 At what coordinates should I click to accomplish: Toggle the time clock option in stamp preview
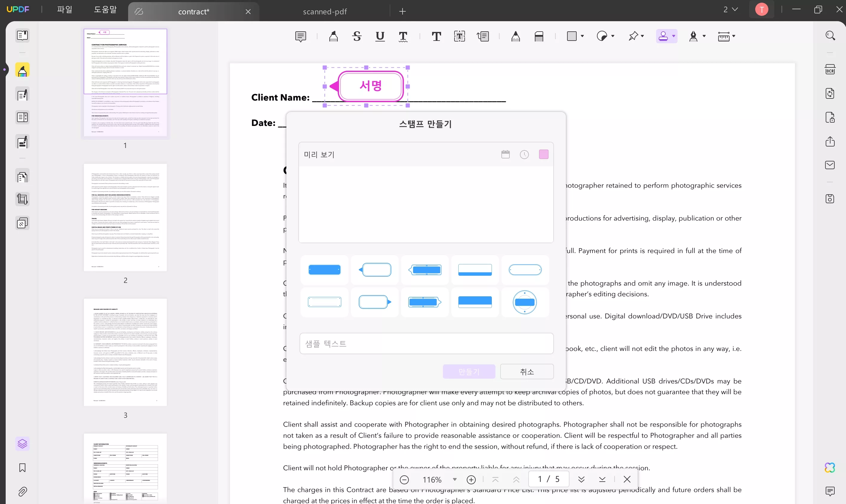coord(524,155)
